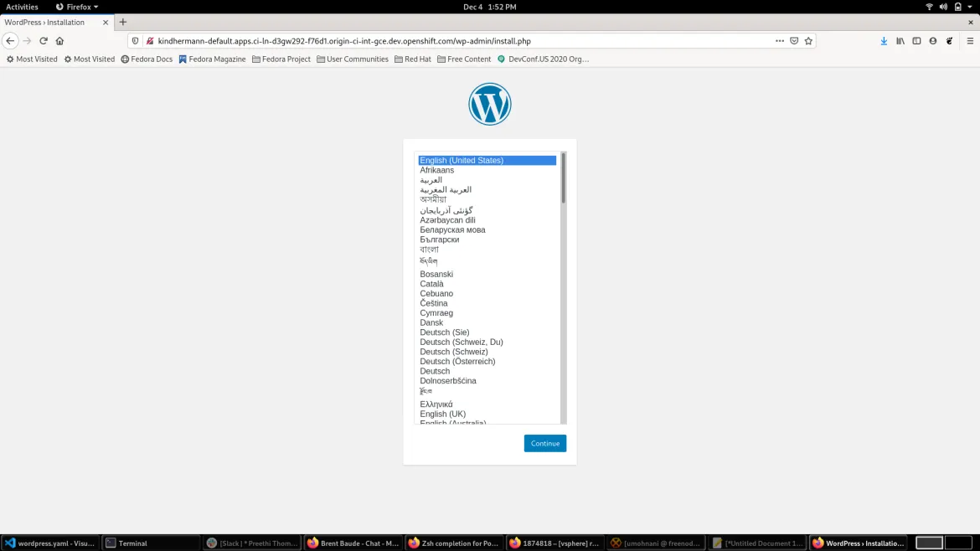Show the insecure connection padlock info
980x551 pixels.
pyautogui.click(x=150, y=40)
